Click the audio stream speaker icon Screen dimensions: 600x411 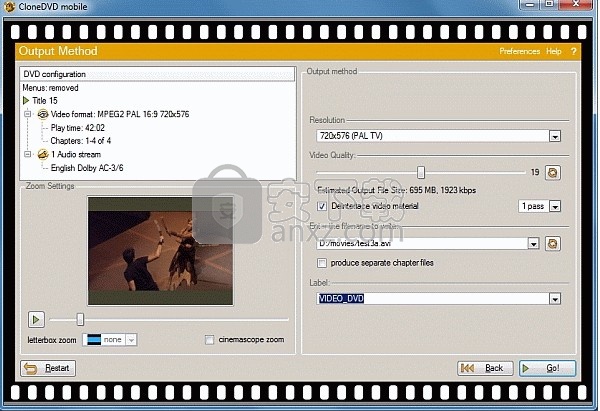coord(43,155)
